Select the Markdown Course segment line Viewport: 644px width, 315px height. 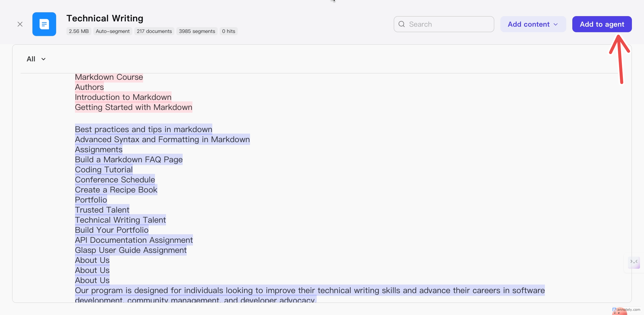point(109,77)
